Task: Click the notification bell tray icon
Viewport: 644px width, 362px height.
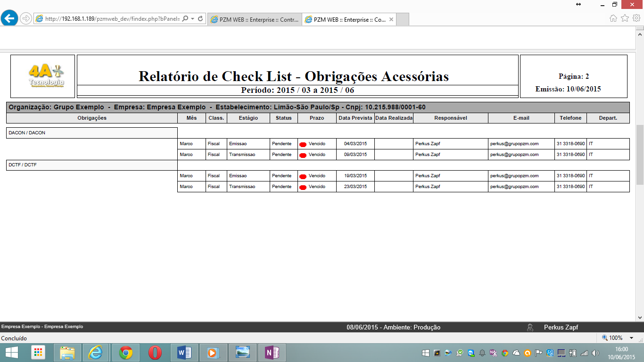Action: [x=482, y=353]
